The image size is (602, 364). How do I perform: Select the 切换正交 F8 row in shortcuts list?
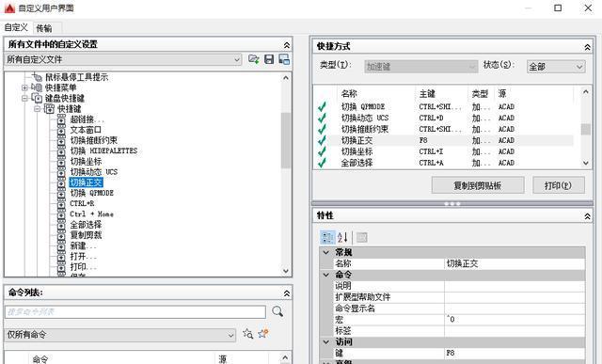click(x=444, y=140)
